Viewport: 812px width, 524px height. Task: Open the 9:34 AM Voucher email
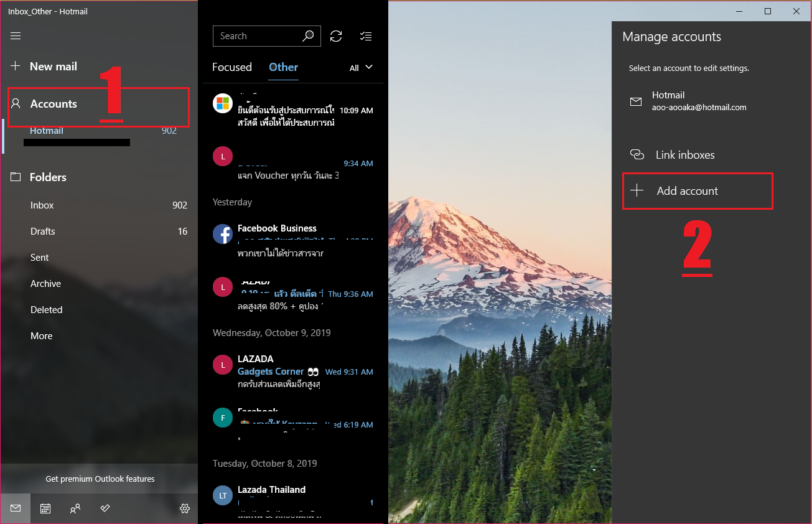tap(293, 164)
